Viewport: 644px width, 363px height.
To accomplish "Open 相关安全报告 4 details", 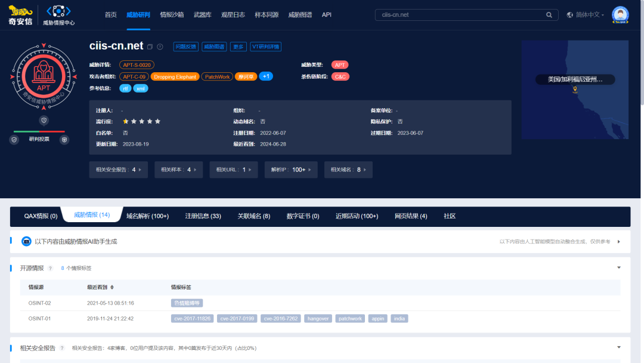I will 118,170.
